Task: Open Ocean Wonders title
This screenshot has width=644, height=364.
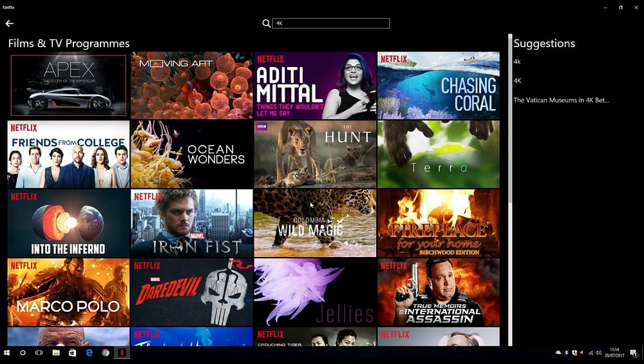Action: [x=192, y=154]
